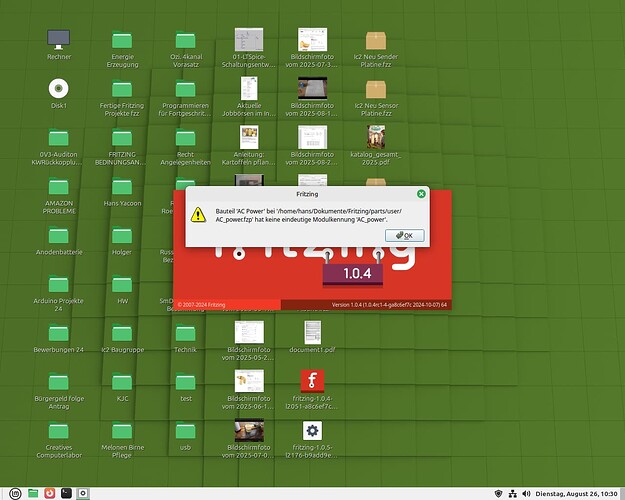Open the terminal from the taskbar
The width and height of the screenshot is (625, 500).
pos(64,492)
